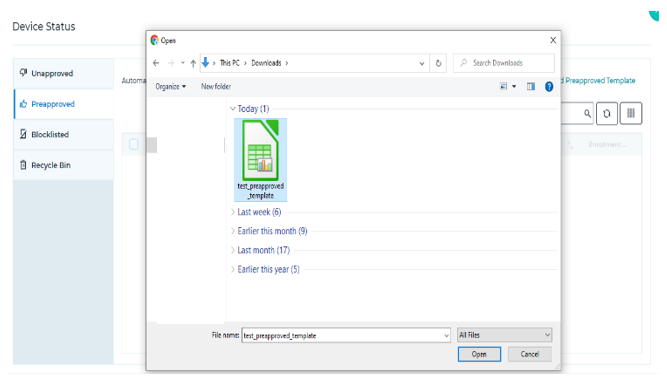Collapse the Today (1) group

(x=233, y=109)
